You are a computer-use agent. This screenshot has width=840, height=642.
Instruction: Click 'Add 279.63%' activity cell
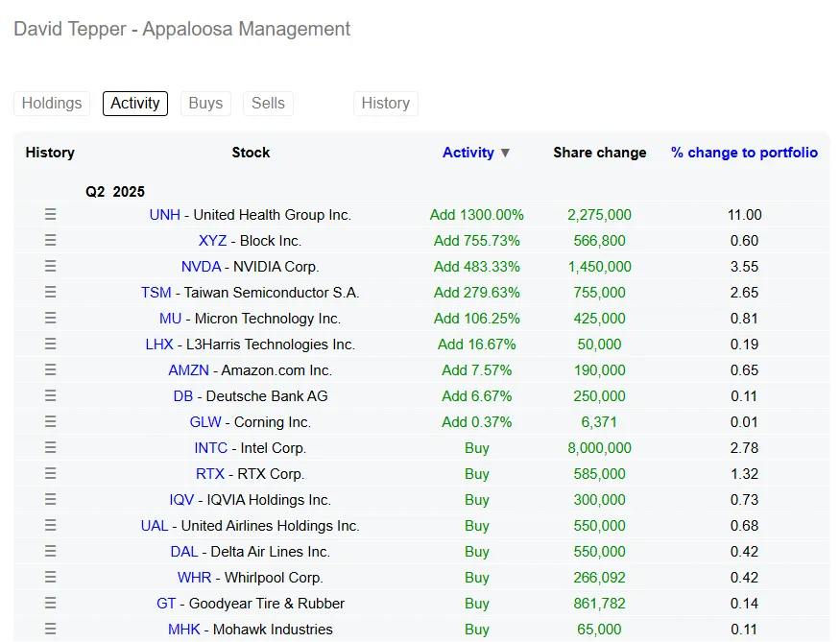pyautogui.click(x=477, y=293)
